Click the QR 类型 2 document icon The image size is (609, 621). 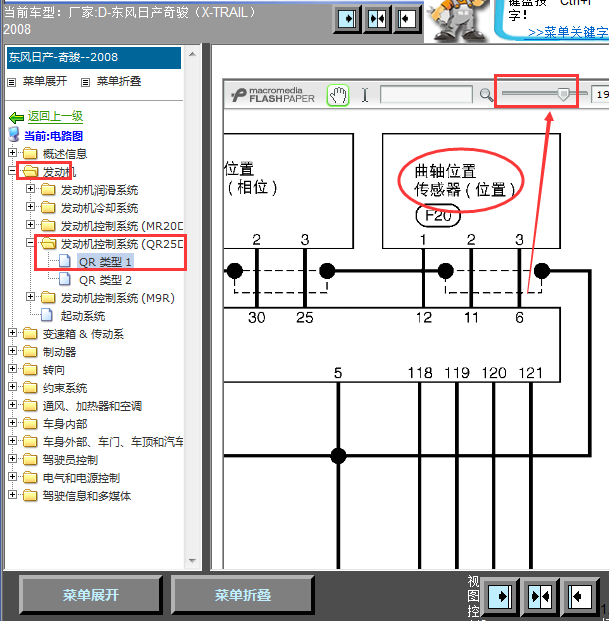coord(65,279)
